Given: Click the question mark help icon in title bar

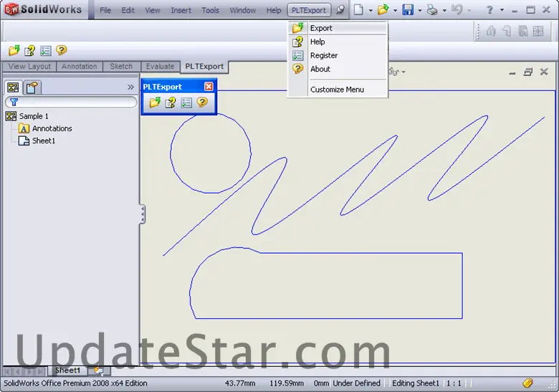Looking at the screenshot, I should pos(489,9).
